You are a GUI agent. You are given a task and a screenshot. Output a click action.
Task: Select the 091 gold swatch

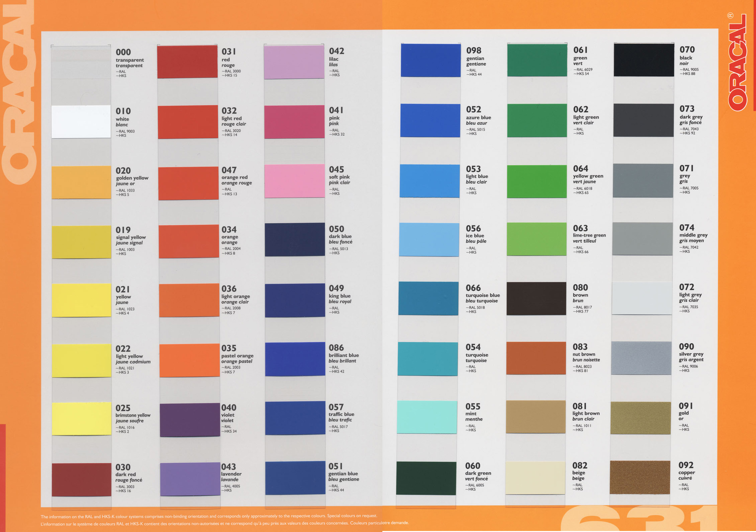coord(641,418)
